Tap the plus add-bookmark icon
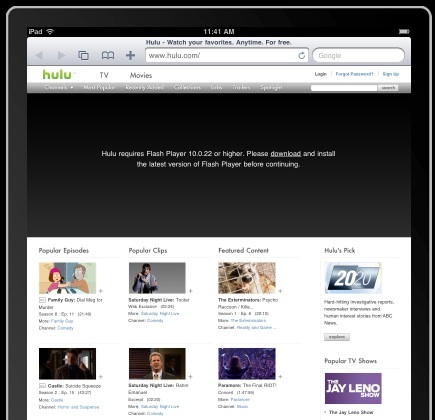 (130, 55)
